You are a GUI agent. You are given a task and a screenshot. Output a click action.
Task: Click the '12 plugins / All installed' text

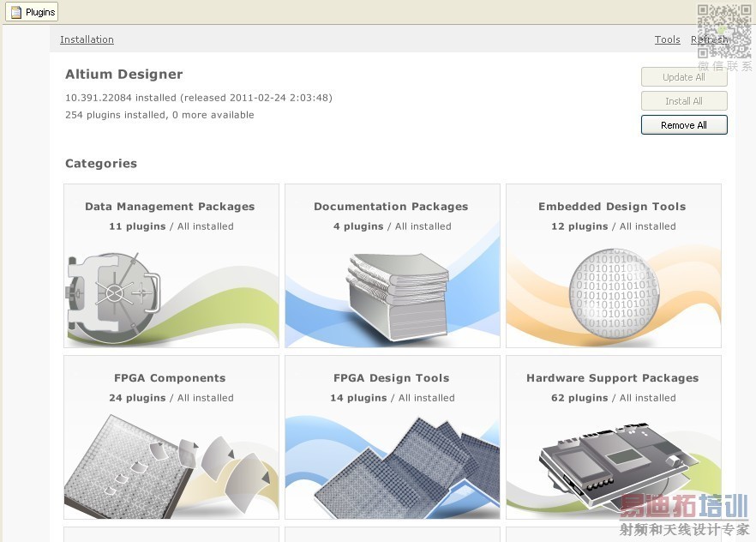(x=614, y=226)
